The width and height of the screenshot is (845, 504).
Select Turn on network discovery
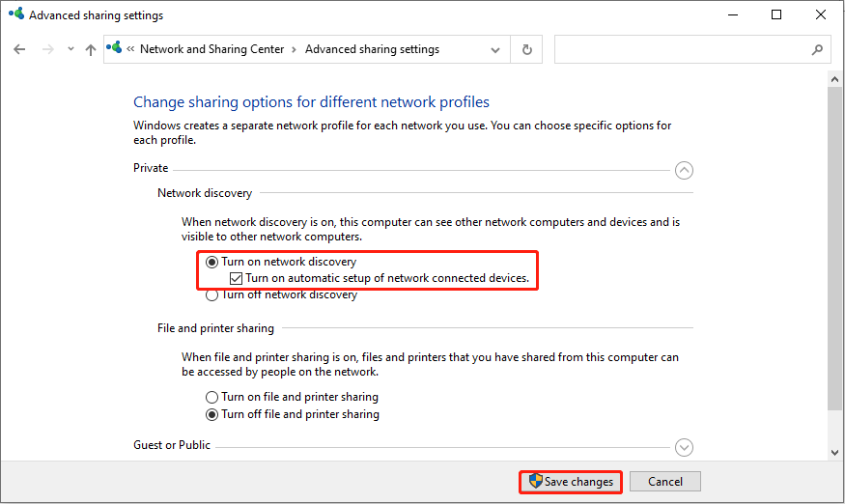click(x=212, y=262)
